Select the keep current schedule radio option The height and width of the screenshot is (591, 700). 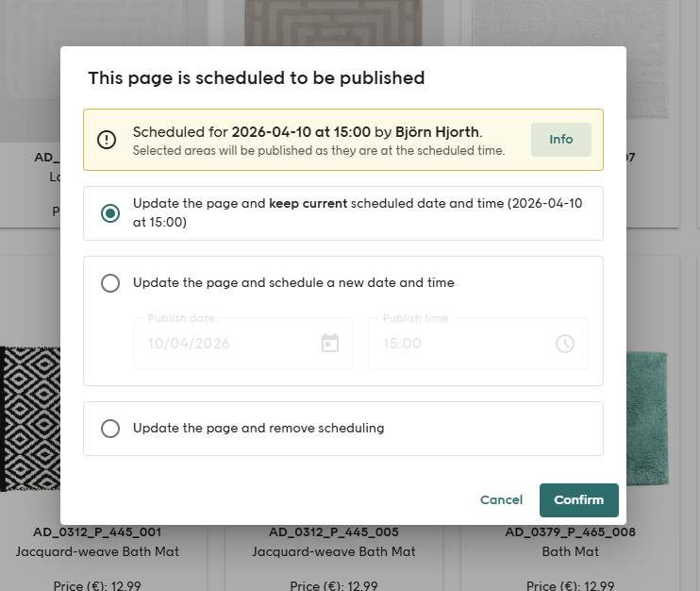[110, 213]
